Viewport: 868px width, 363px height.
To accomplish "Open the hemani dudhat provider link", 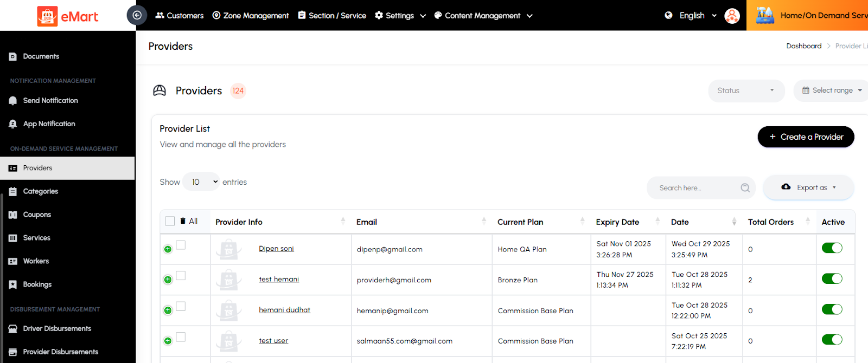I will pos(284,310).
